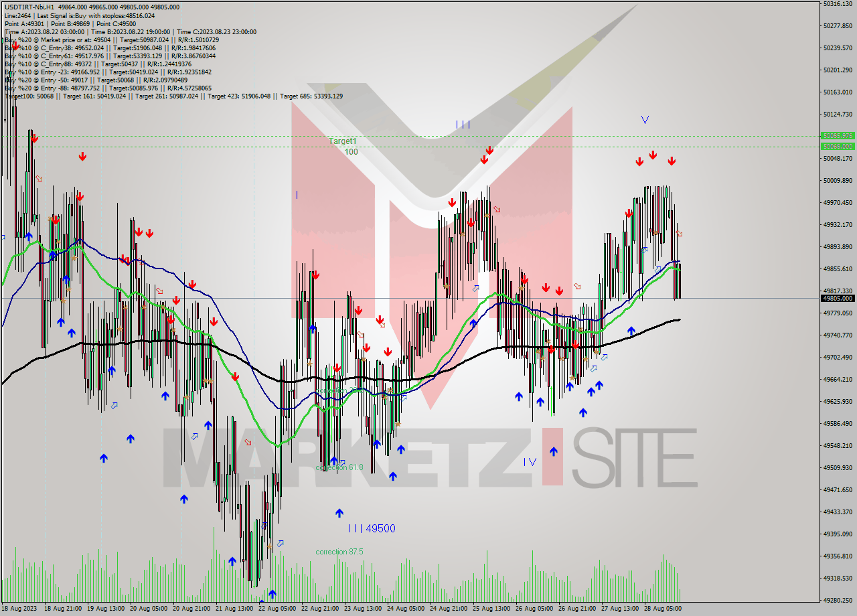857x616 pixels.
Task: Click the 49356.810 price axis label
Action: click(x=838, y=556)
